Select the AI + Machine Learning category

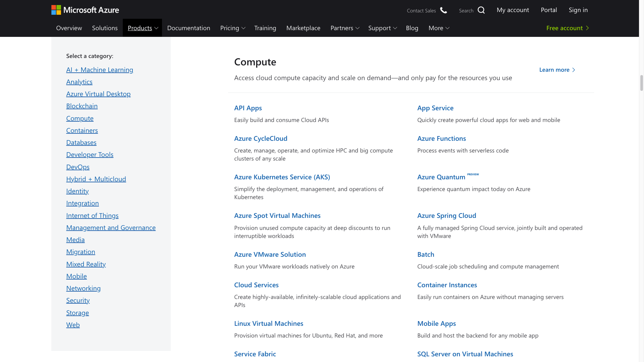[100, 70]
